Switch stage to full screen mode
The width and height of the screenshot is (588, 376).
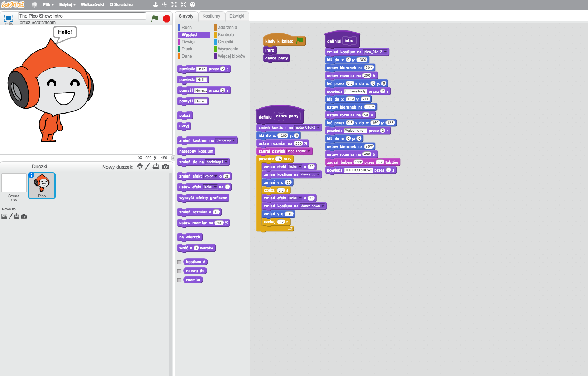pos(8,18)
